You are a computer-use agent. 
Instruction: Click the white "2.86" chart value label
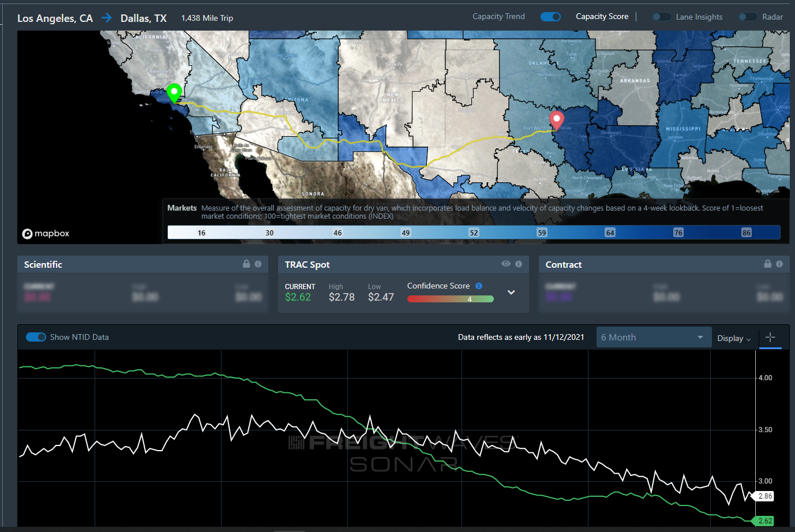[x=765, y=496]
